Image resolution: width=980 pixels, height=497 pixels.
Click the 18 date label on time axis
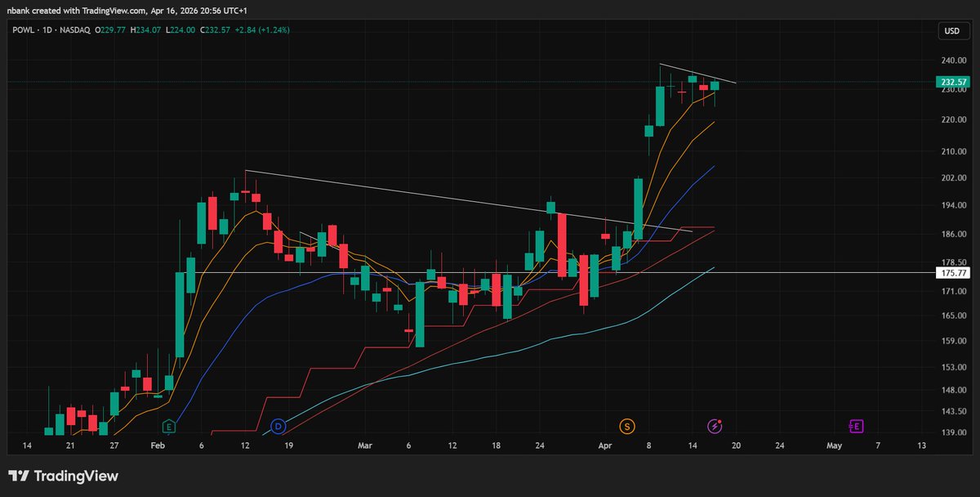(496, 446)
